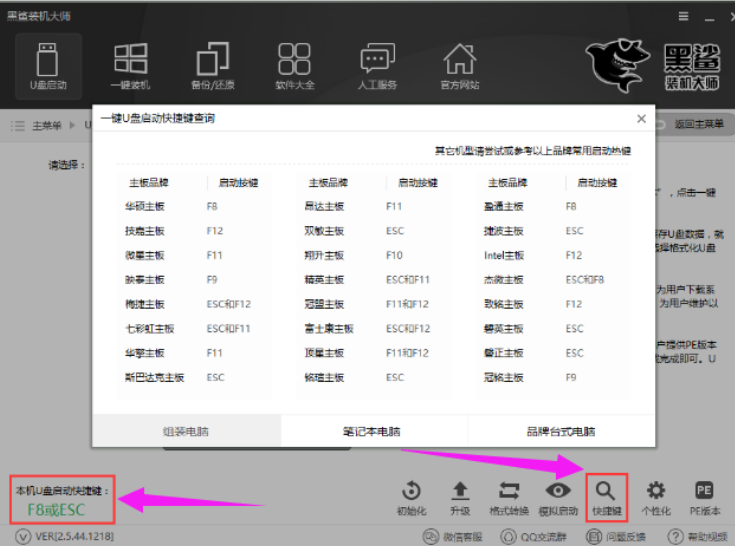Click the breadcrumb list icon
Screen dimensions: 735x546
pos(17,126)
